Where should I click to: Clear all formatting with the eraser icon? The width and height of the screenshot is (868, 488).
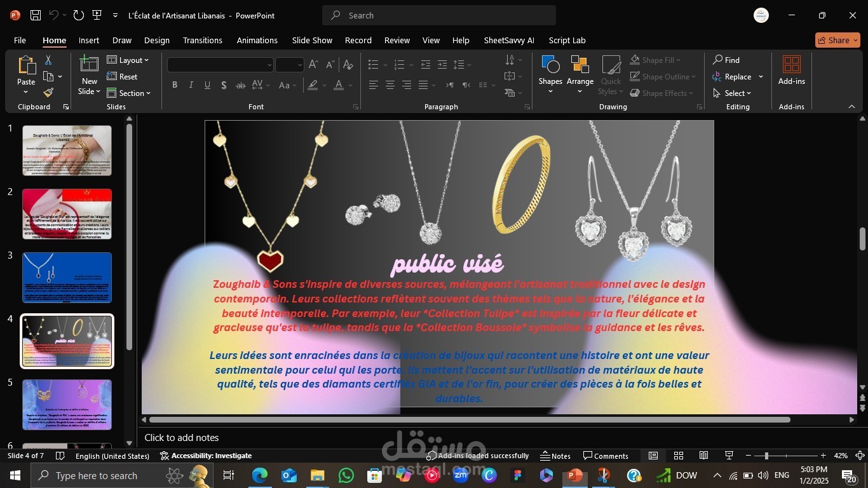(348, 65)
